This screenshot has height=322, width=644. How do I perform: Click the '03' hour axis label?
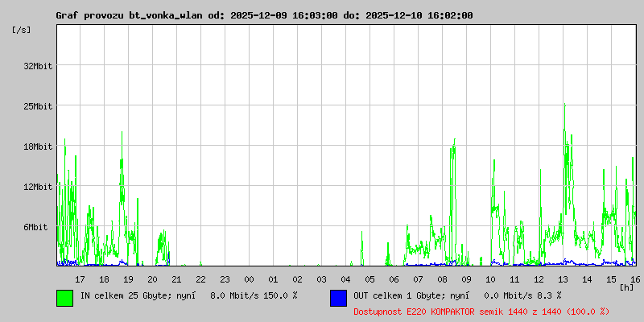coord(321,279)
